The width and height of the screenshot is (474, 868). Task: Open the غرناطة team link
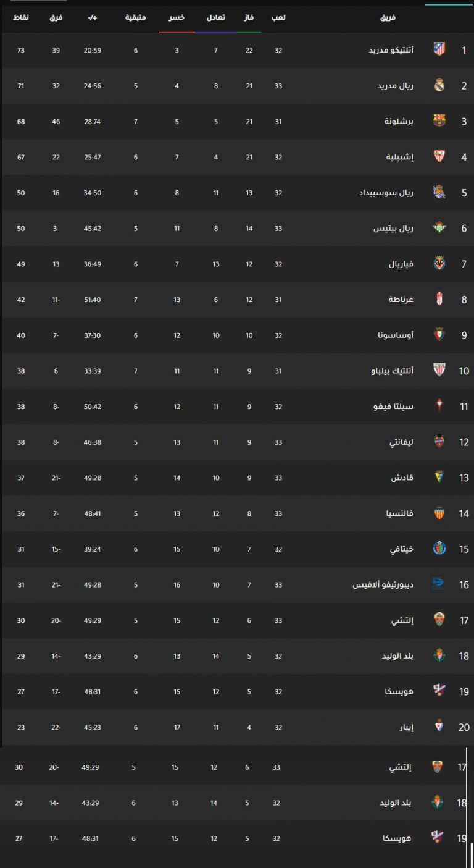pos(401,300)
